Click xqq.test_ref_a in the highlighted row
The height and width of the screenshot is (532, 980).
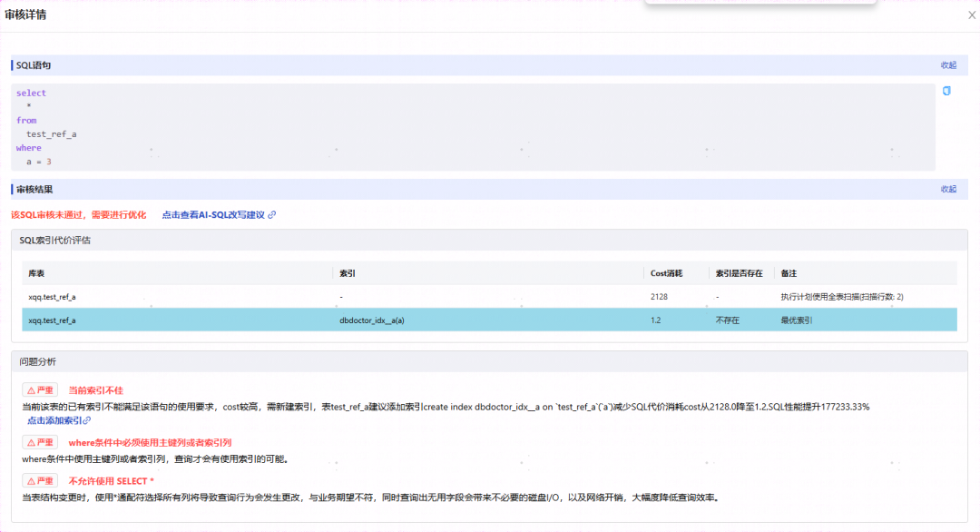[52, 320]
